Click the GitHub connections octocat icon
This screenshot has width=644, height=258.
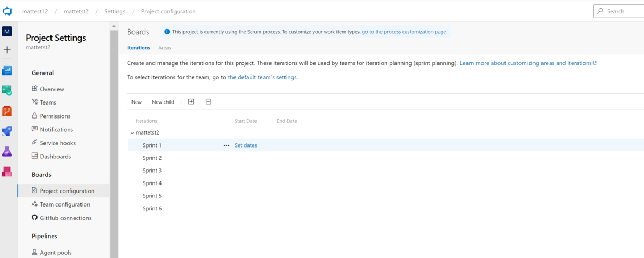coord(35,218)
